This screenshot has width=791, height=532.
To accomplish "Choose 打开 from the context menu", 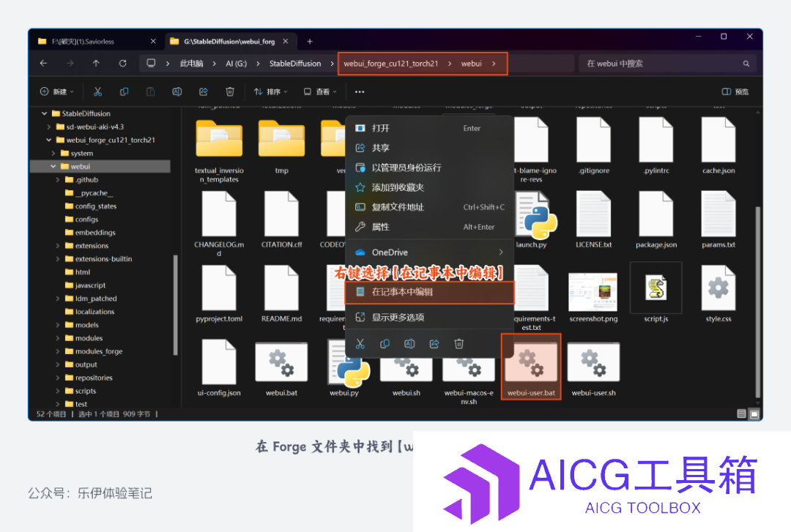I will pos(429,128).
